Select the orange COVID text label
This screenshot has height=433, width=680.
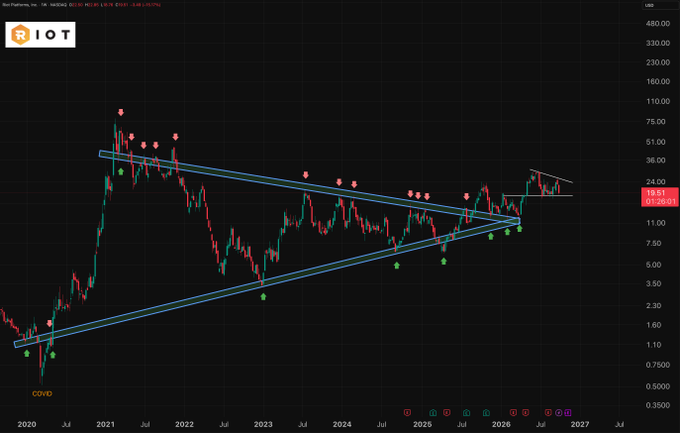tap(42, 394)
